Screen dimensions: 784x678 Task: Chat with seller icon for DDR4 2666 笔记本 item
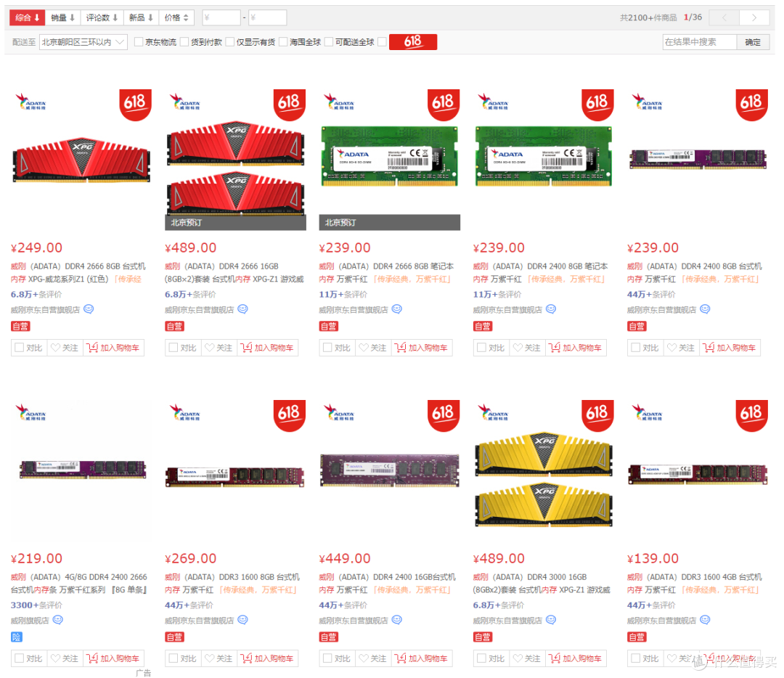point(396,309)
